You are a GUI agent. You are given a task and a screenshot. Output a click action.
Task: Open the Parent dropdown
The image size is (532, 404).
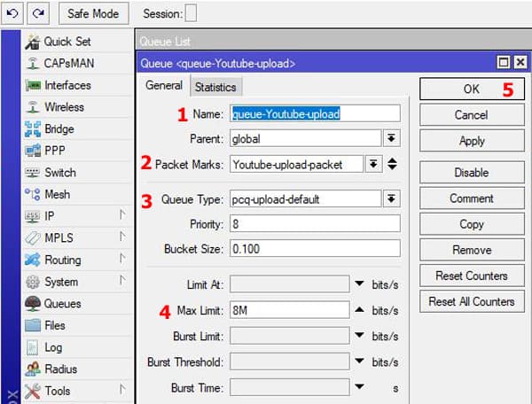[x=392, y=138]
